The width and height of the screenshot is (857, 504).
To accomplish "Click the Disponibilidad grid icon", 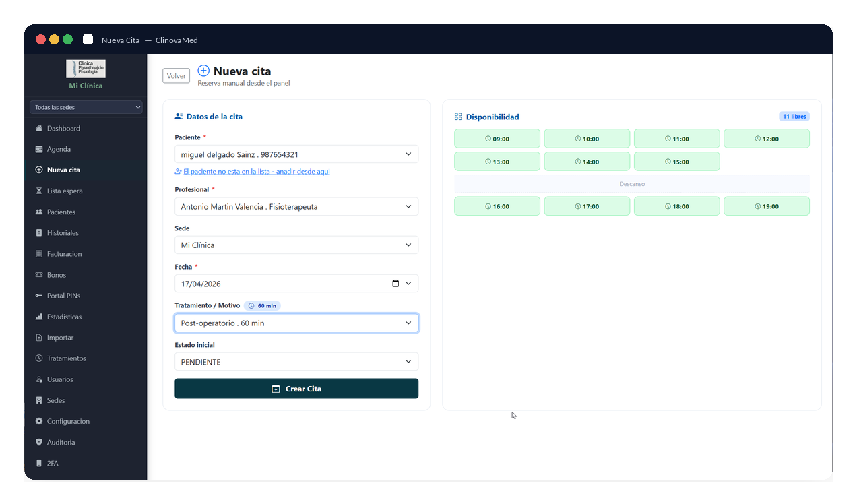I will point(458,117).
